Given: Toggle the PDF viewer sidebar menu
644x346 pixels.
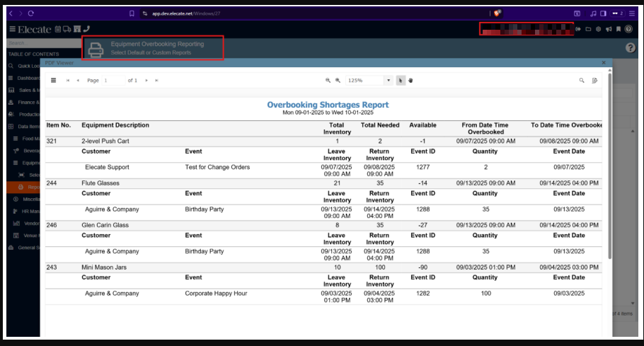Looking at the screenshot, I should (53, 81).
